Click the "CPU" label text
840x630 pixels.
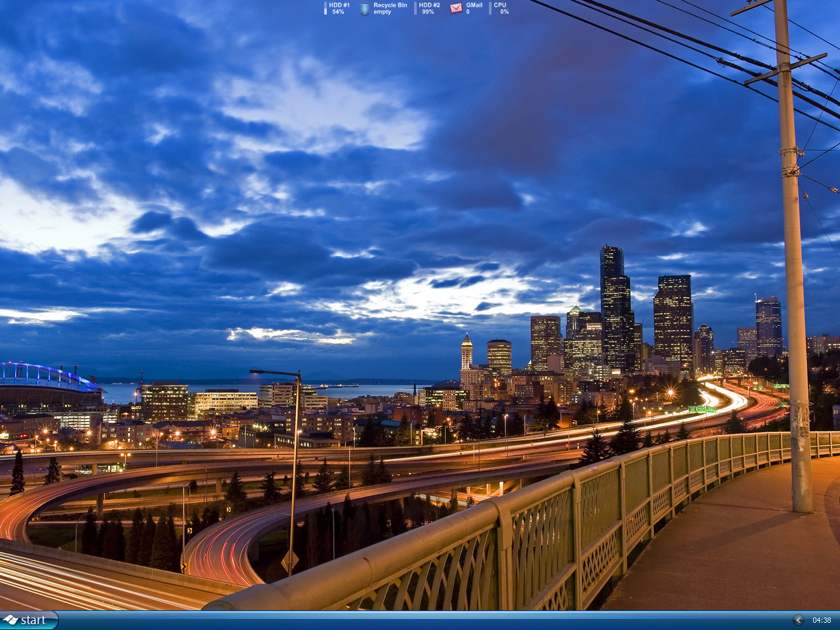click(x=500, y=5)
